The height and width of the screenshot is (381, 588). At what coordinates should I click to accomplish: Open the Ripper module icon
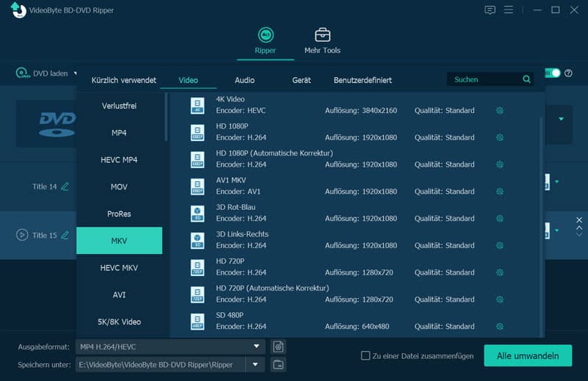[265, 35]
